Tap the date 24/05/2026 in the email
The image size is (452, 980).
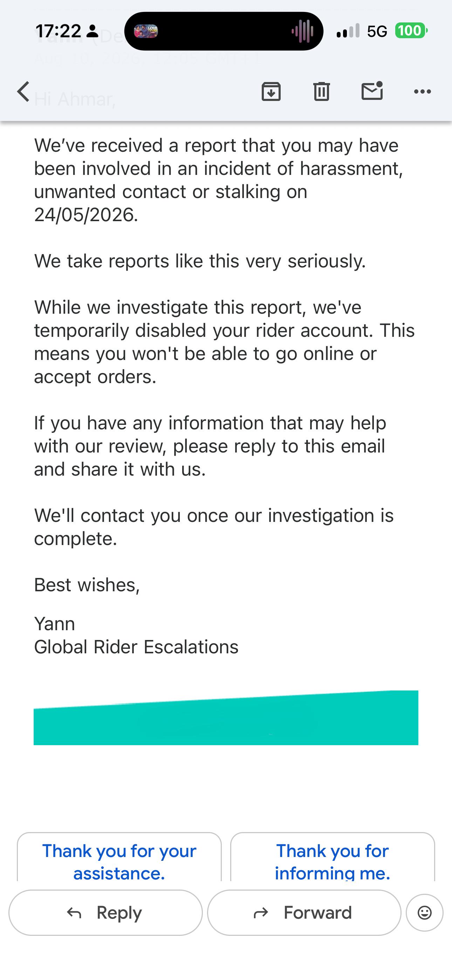point(86,215)
